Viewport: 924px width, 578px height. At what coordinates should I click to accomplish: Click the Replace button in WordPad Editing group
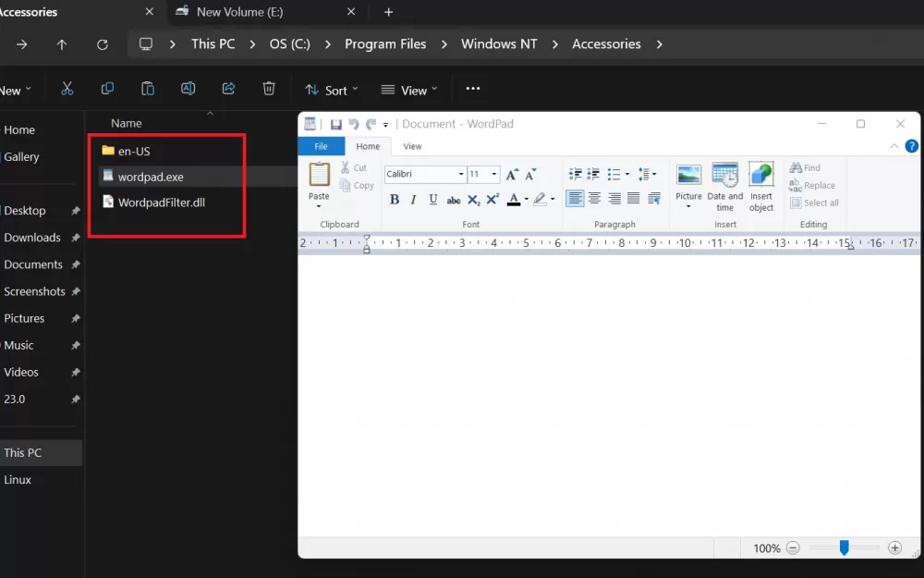coord(812,185)
